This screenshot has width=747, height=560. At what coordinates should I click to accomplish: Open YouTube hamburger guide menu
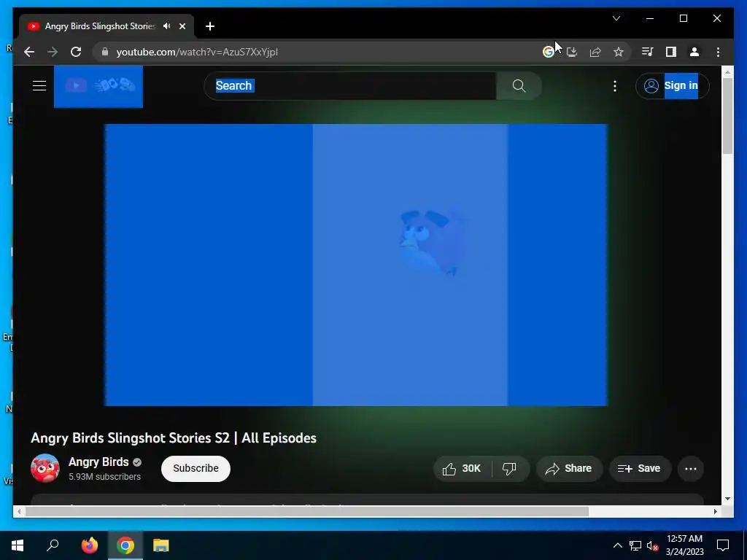point(39,86)
